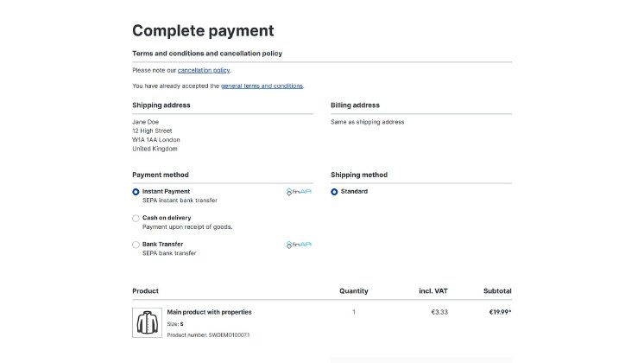This screenshot has width=644, height=363.
Task: Click the United Kingdom line
Action: point(155,149)
